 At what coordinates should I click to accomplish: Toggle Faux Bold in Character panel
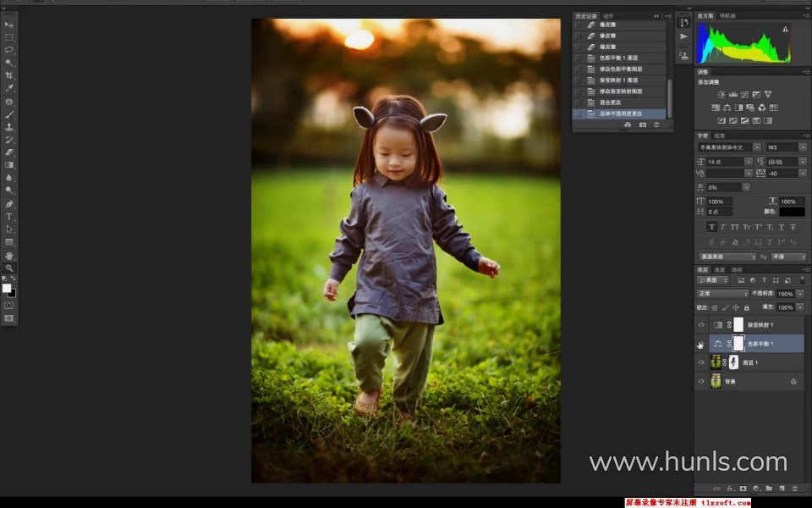711,227
